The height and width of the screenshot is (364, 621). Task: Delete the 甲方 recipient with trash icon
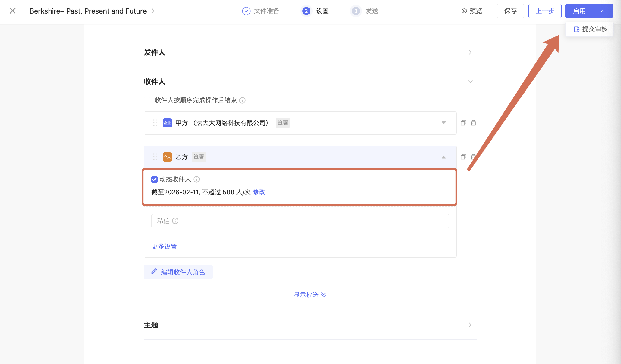pos(473,123)
